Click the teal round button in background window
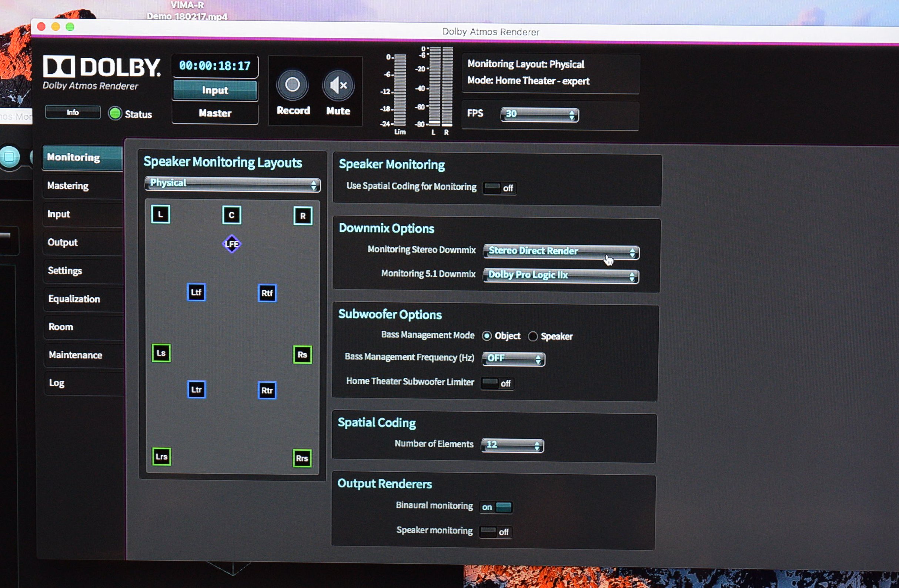The height and width of the screenshot is (588, 899). [10, 157]
